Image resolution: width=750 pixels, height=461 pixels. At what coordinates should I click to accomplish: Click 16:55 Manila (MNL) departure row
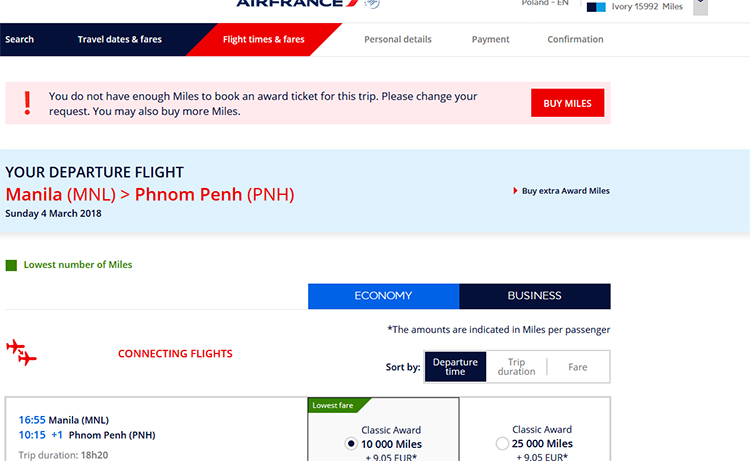pyautogui.click(x=64, y=420)
